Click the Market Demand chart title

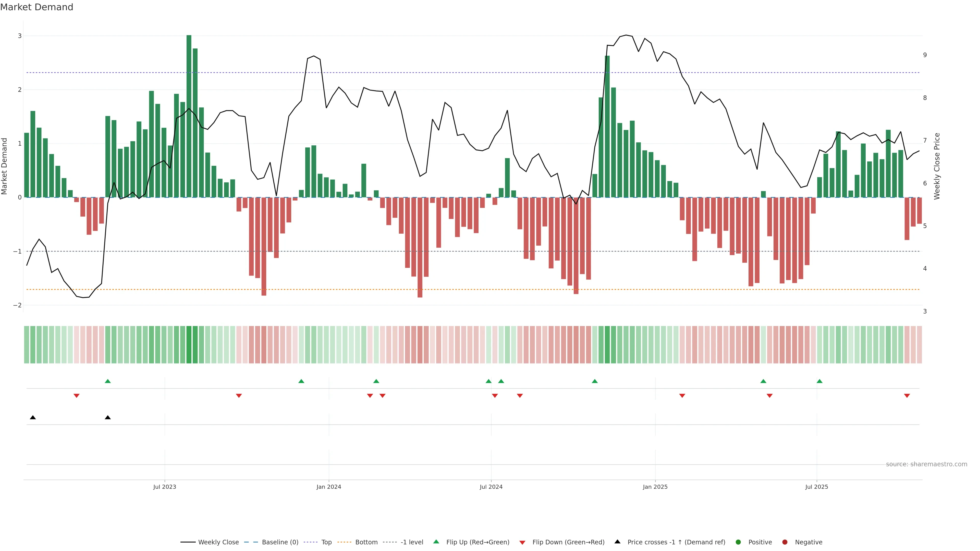36,7
